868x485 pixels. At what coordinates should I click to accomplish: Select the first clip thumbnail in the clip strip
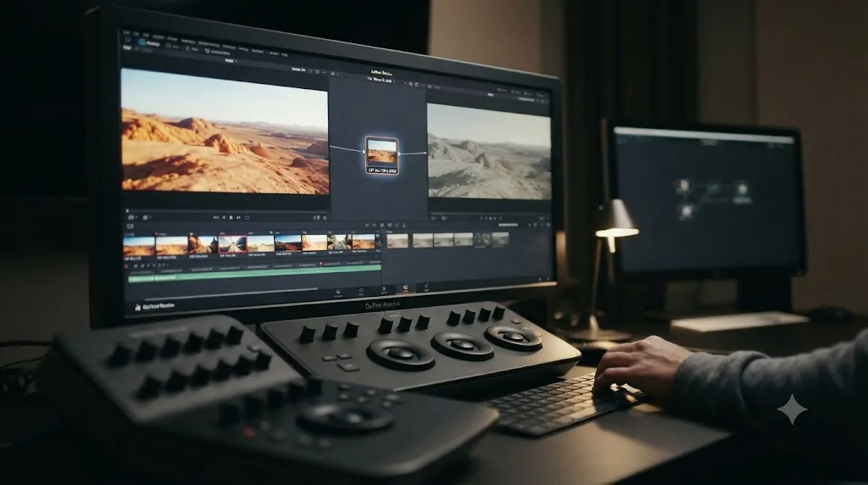139,246
